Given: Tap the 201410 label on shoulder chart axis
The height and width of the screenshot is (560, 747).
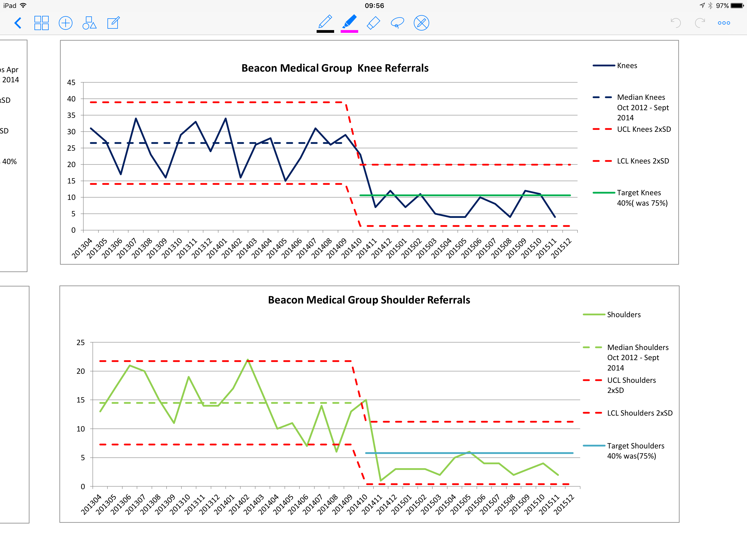Looking at the screenshot, I should pyautogui.click(x=357, y=504).
